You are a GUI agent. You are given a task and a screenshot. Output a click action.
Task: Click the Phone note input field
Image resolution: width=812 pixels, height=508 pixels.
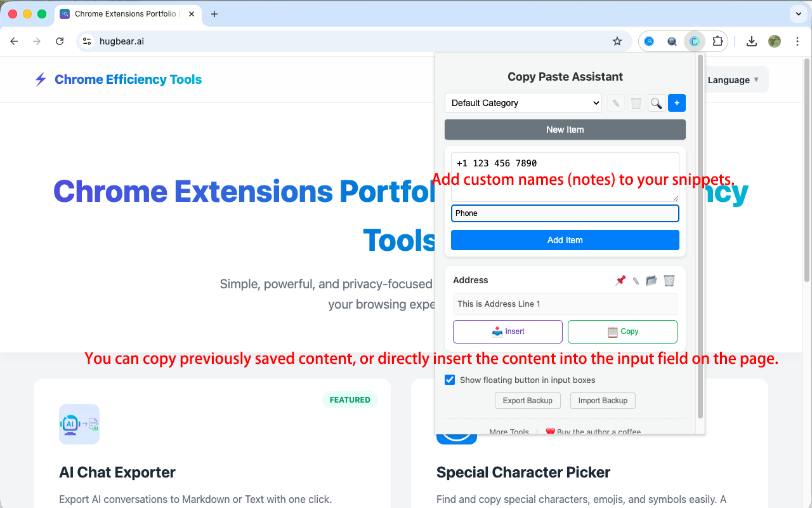[x=565, y=213]
